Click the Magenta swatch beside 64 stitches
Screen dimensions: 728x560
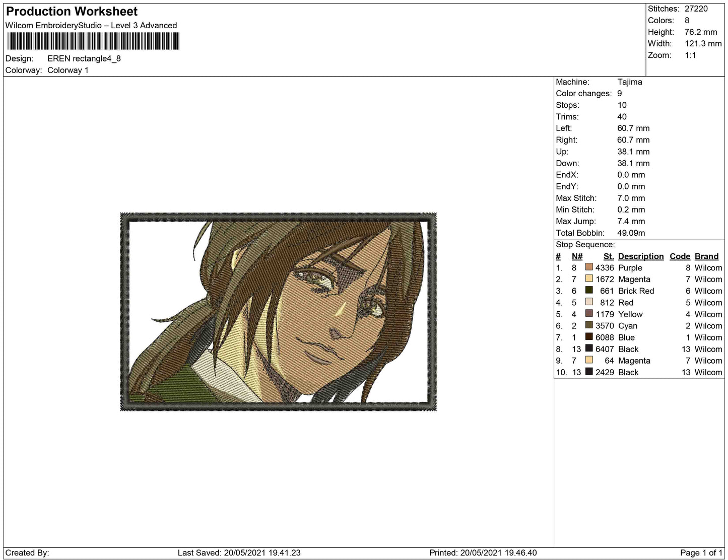click(x=588, y=360)
